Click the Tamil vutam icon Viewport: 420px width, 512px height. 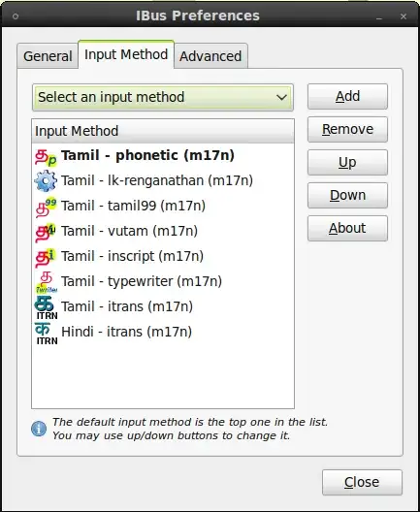click(x=46, y=232)
